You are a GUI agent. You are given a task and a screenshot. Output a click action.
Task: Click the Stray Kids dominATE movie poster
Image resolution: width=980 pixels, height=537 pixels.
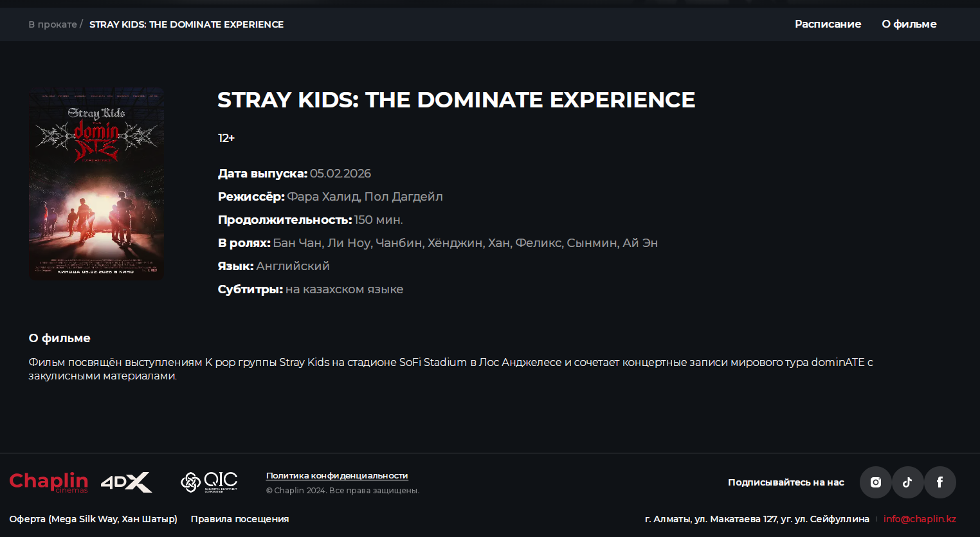(96, 183)
